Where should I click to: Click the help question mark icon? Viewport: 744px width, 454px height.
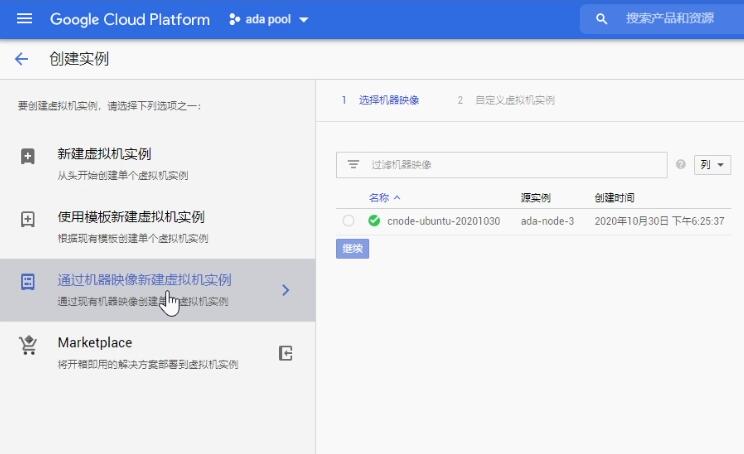click(x=680, y=164)
